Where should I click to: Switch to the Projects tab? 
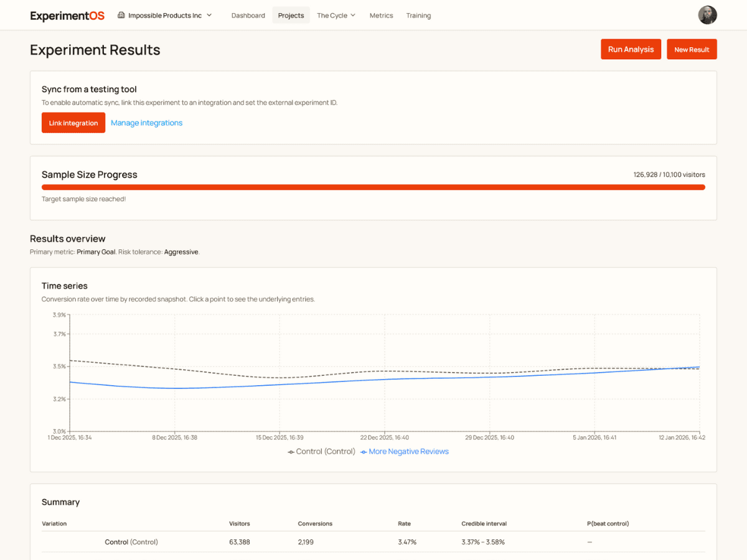tap(291, 15)
